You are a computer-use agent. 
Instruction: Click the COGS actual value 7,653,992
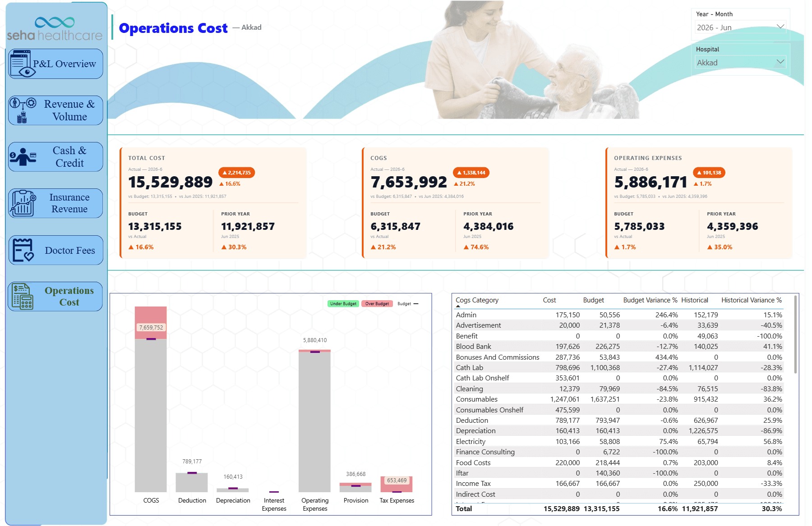409,182
